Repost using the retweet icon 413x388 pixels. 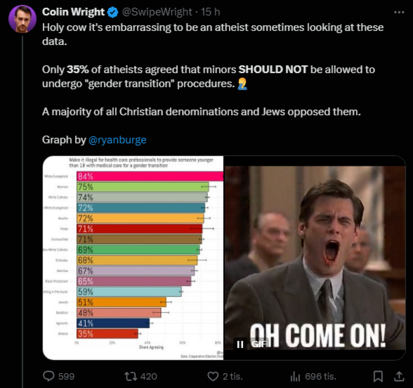pos(130,376)
